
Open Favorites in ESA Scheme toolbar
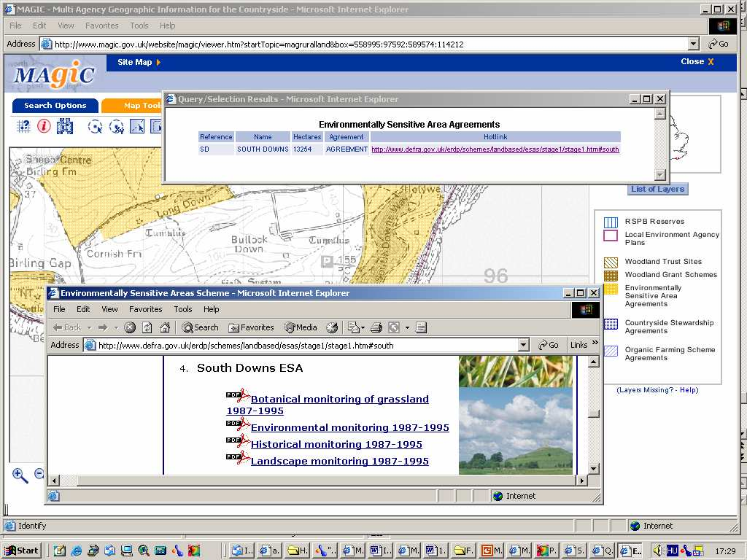pos(251,327)
